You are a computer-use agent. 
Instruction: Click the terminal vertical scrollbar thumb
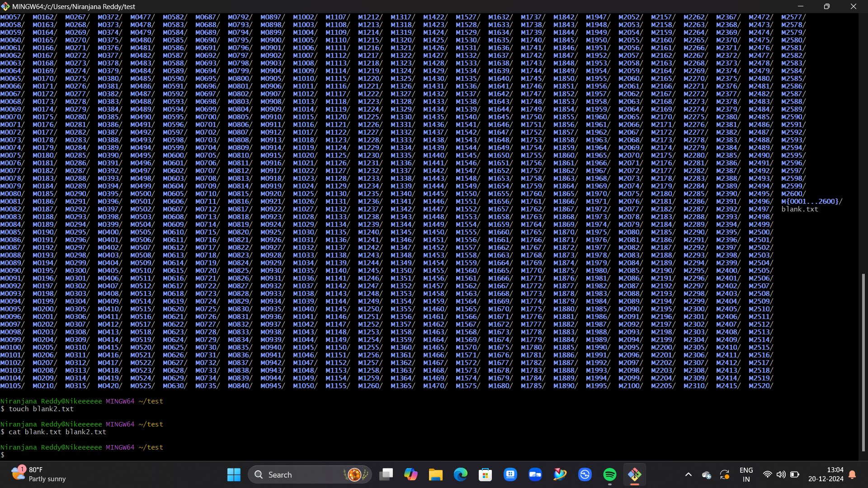pyautogui.click(x=863, y=361)
